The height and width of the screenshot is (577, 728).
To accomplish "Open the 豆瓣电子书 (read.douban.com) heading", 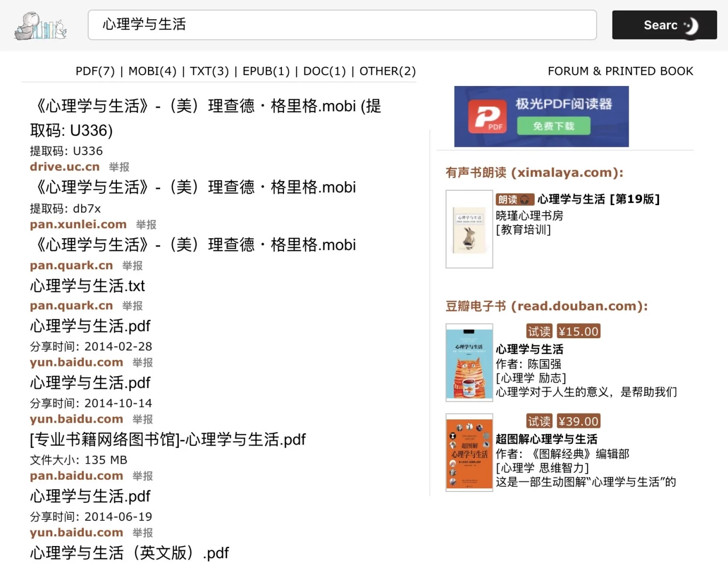I will (546, 306).
